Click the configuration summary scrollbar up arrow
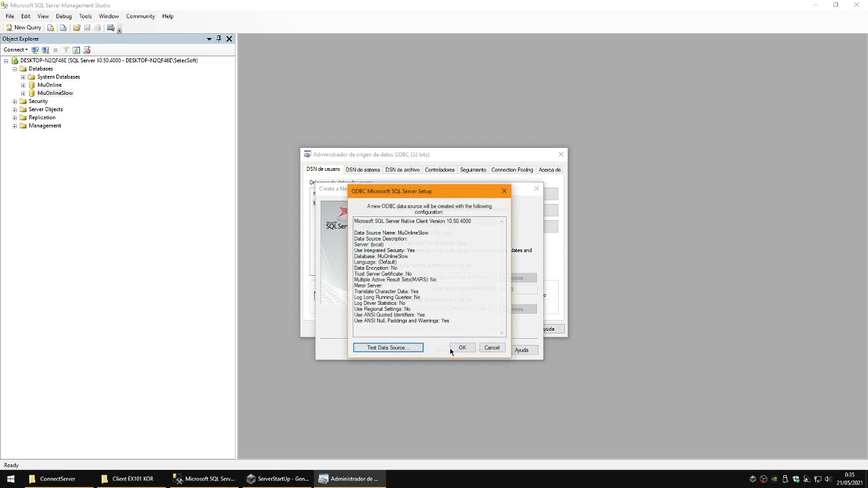Image resolution: width=868 pixels, height=488 pixels. click(502, 222)
